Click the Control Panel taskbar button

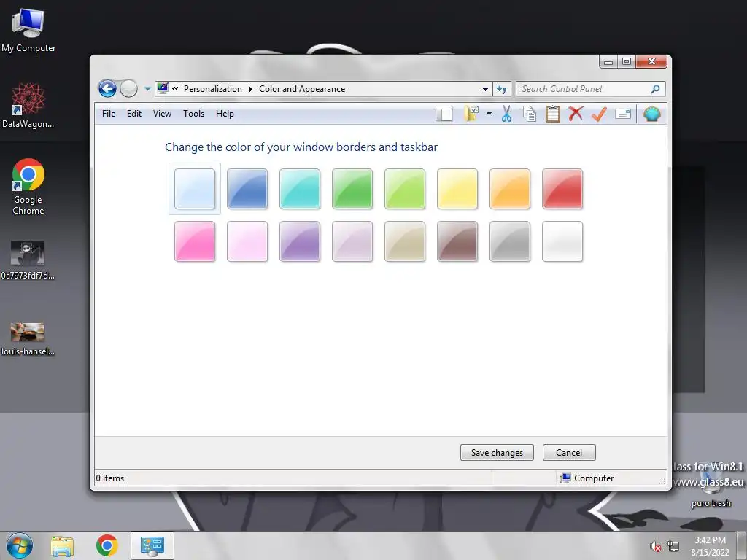[152, 545]
